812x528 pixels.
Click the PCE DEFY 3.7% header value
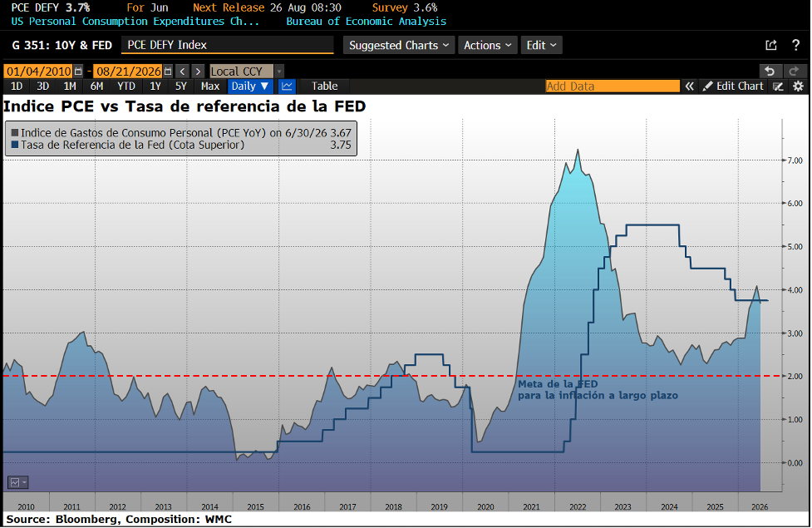pyautogui.click(x=50, y=7)
